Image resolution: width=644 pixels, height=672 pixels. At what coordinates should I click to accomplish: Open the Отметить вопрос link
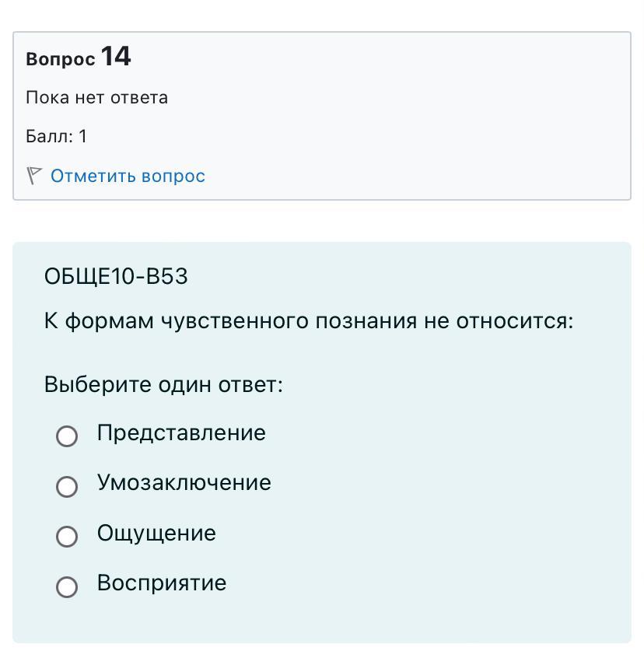[x=128, y=176]
